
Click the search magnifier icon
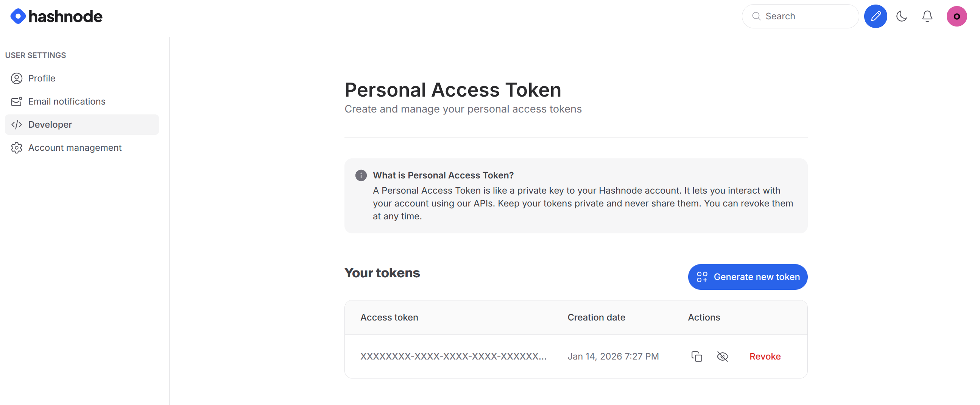(756, 16)
